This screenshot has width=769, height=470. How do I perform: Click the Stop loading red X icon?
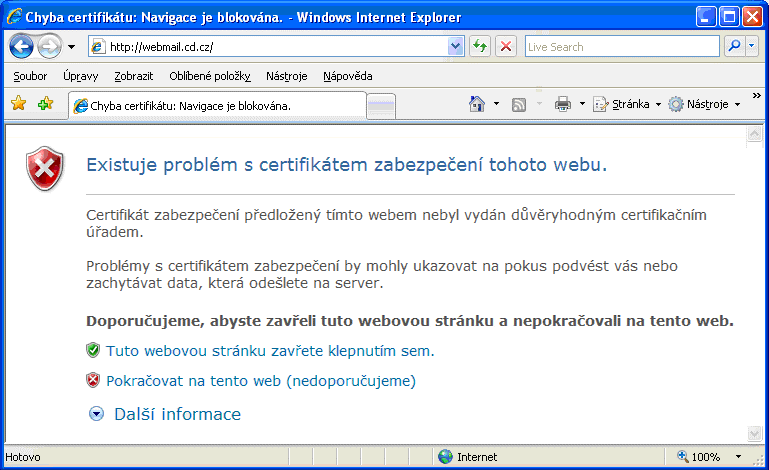506,46
